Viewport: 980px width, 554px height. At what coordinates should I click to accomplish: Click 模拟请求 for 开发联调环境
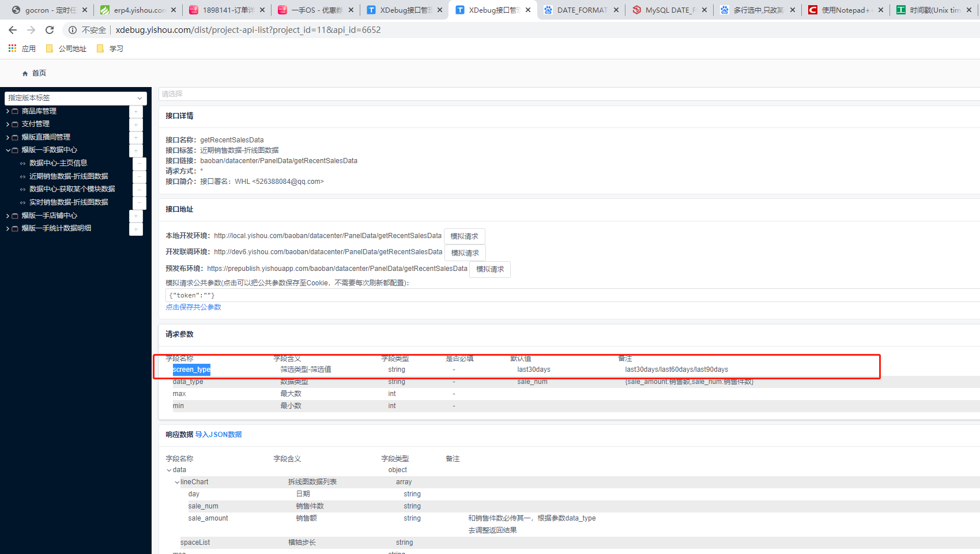(465, 253)
